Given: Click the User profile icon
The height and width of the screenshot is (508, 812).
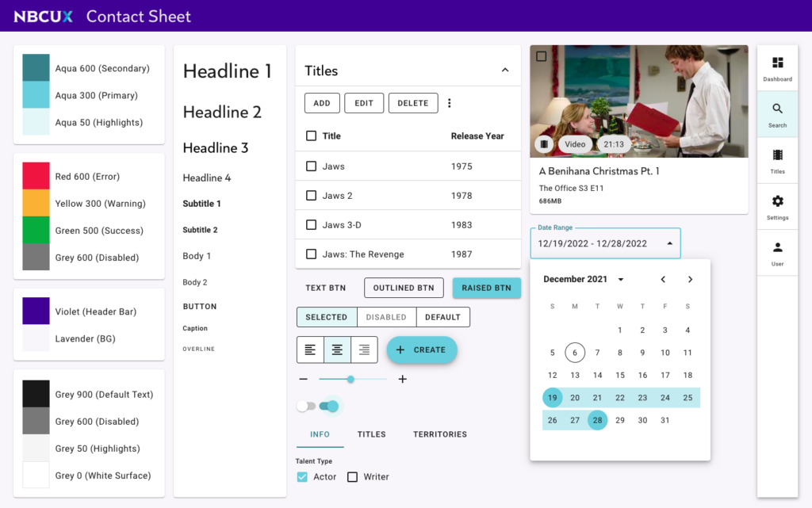Looking at the screenshot, I should (777, 247).
